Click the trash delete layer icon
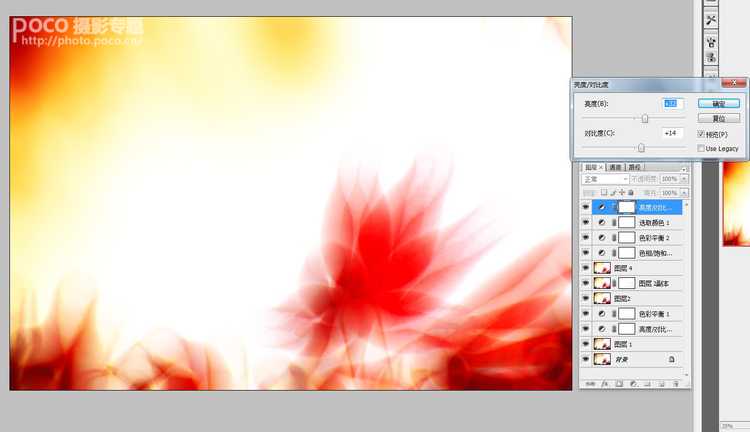Viewport: 750px width, 432px height. pos(676,384)
